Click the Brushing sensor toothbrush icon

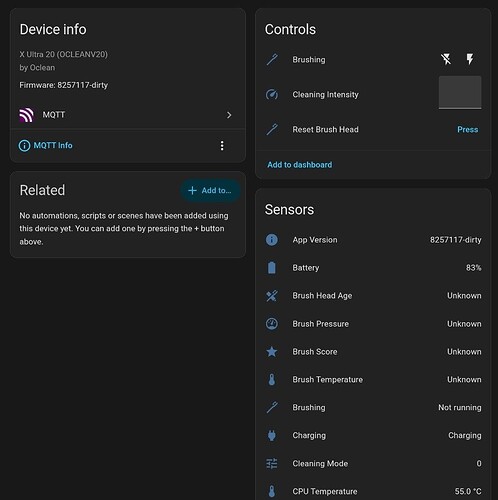(x=272, y=407)
